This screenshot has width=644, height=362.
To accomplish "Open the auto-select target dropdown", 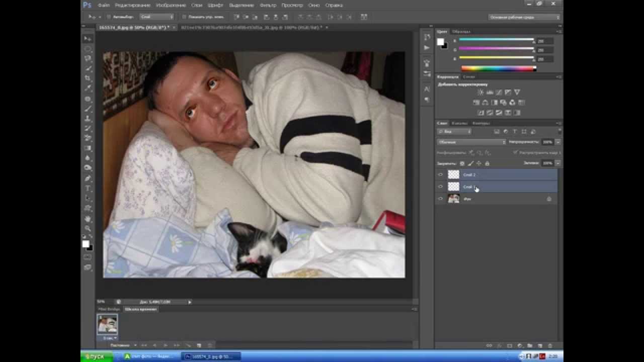I will point(156,17).
